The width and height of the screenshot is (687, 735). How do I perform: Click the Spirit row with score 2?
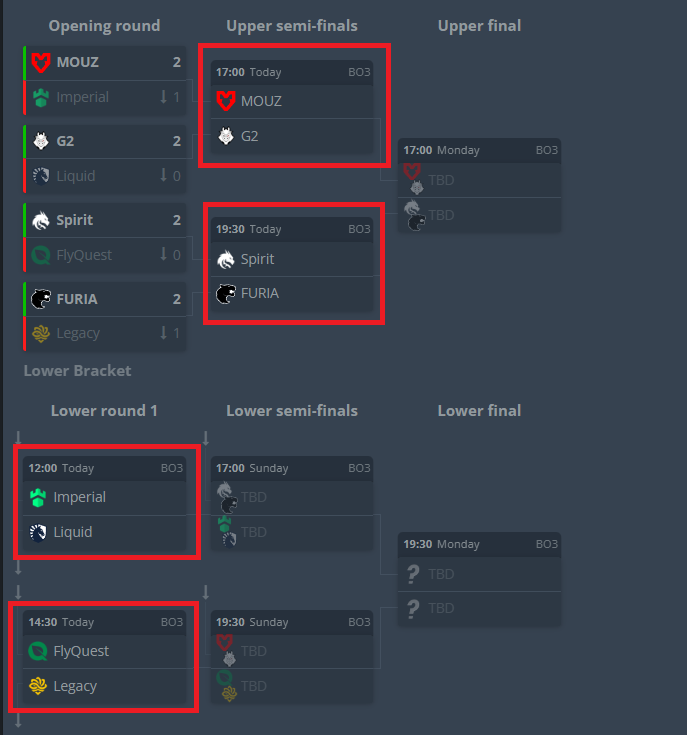tap(105, 220)
